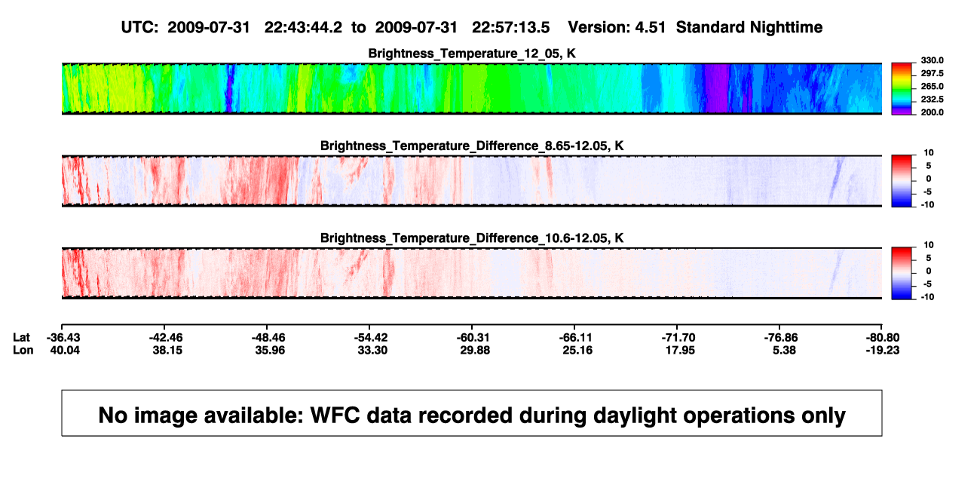Click the "Lon" axis label
This screenshot has width=980, height=503.
[23, 350]
